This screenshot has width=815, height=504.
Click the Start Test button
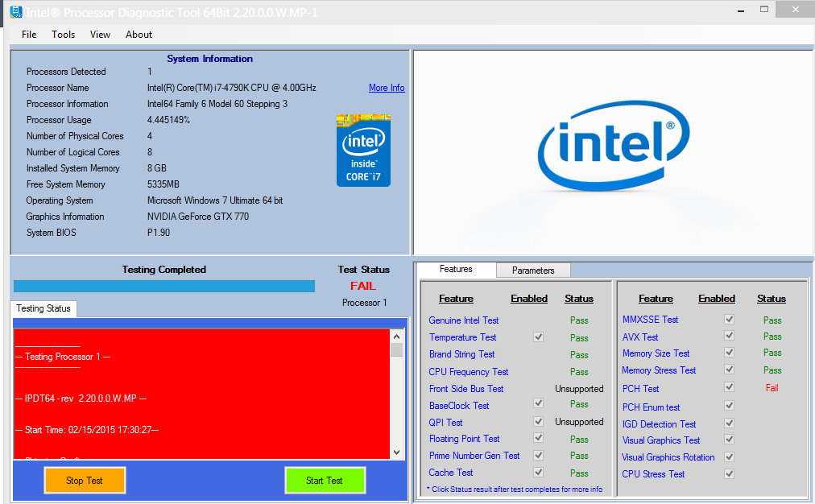(x=325, y=481)
